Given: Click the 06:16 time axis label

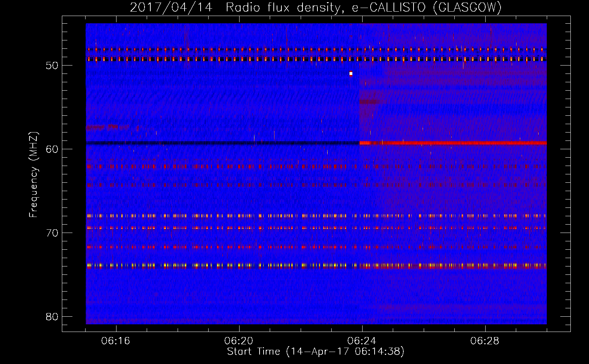Looking at the screenshot, I should tap(116, 341).
